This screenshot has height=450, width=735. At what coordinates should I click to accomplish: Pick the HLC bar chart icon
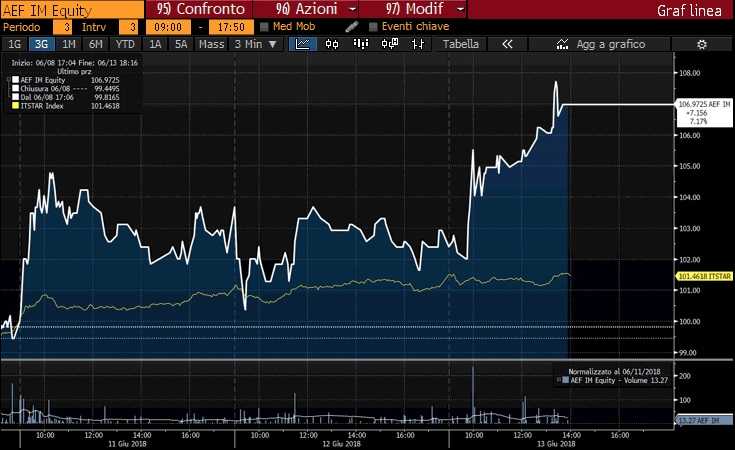(x=418, y=44)
